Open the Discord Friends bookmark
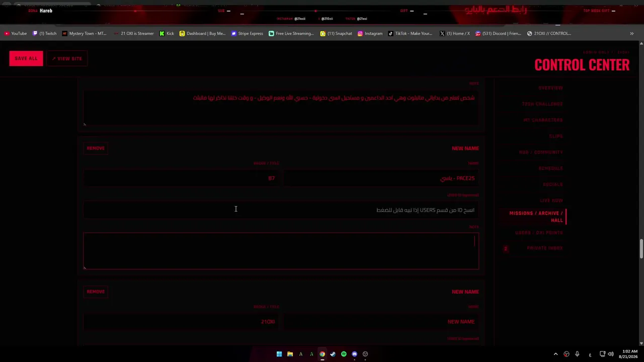Image resolution: width=644 pixels, height=362 pixels. pyautogui.click(x=498, y=34)
